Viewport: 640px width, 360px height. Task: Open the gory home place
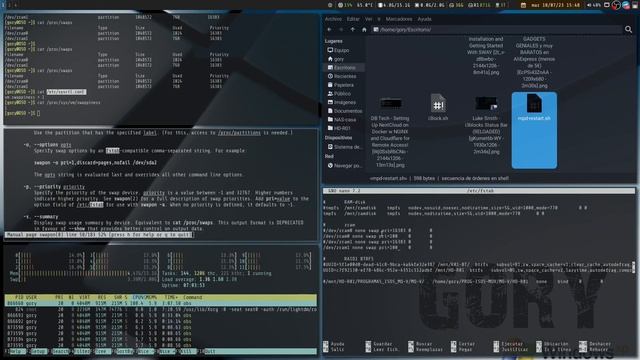[x=336, y=59]
